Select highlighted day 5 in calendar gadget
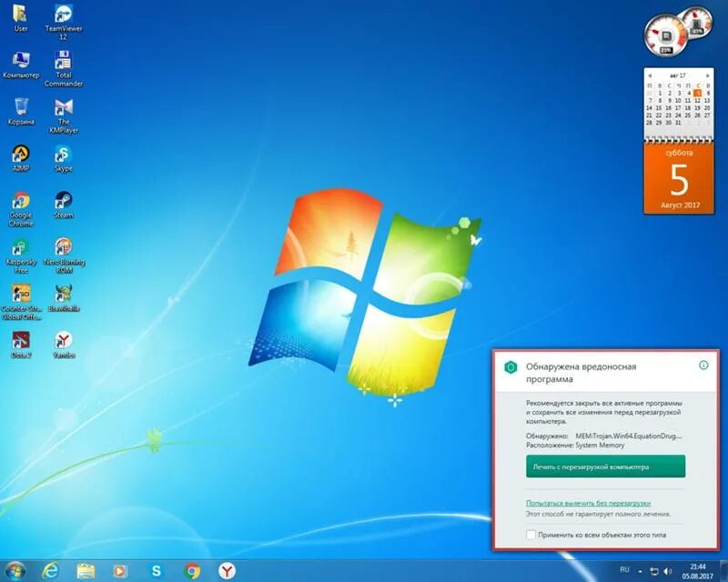728x582 pixels. point(697,93)
